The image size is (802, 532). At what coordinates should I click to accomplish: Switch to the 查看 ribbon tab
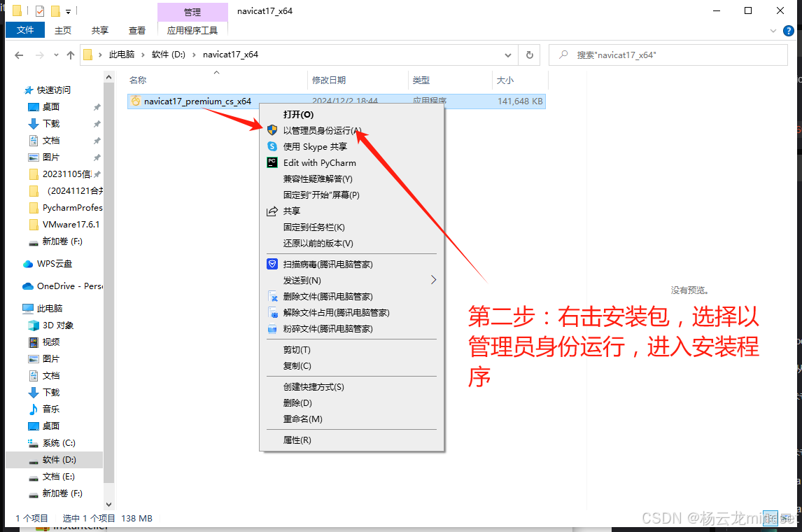tap(137, 30)
